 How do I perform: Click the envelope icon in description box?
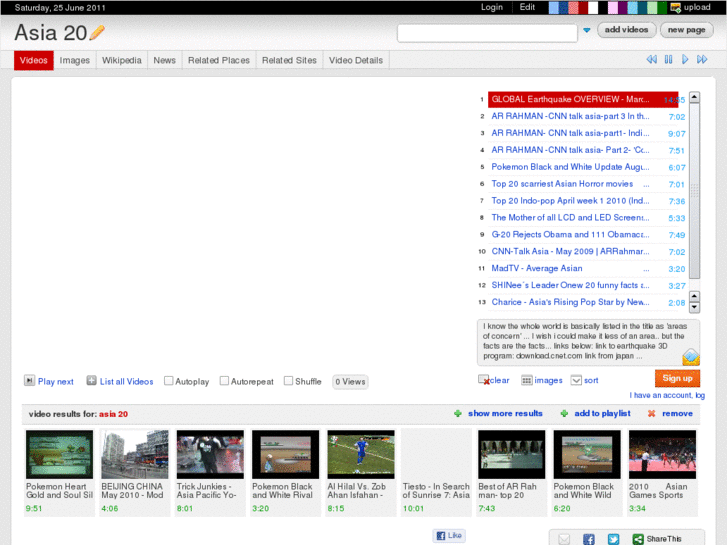pyautogui.click(x=690, y=357)
